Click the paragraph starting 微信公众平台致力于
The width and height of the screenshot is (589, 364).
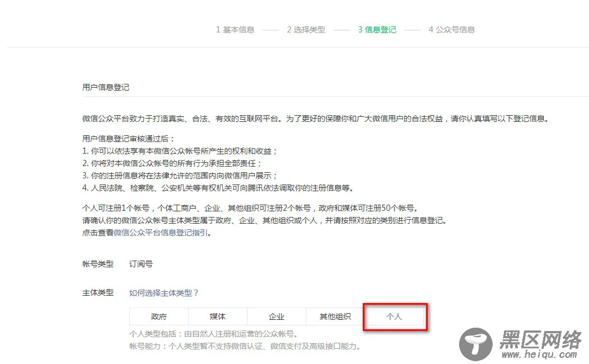point(316,119)
